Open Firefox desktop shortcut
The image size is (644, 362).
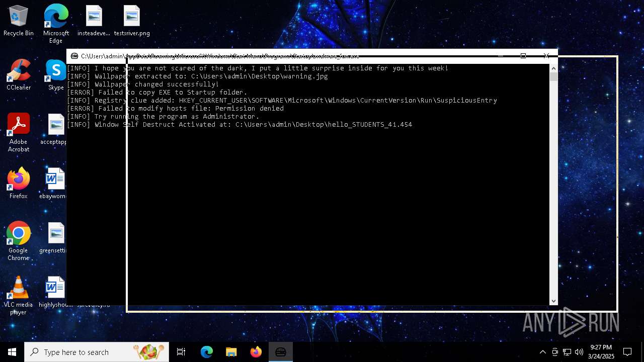pos(19,184)
